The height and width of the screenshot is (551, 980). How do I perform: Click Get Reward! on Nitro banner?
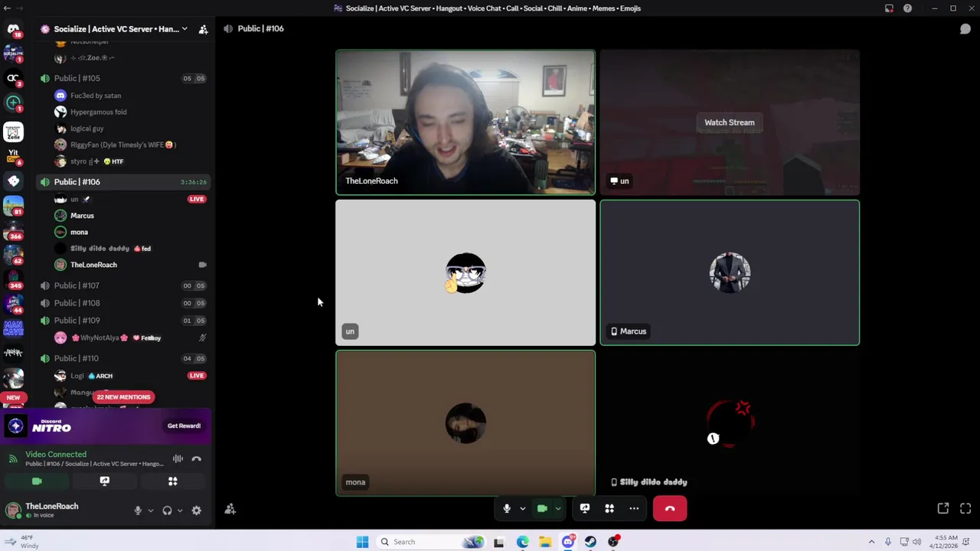[x=184, y=426]
